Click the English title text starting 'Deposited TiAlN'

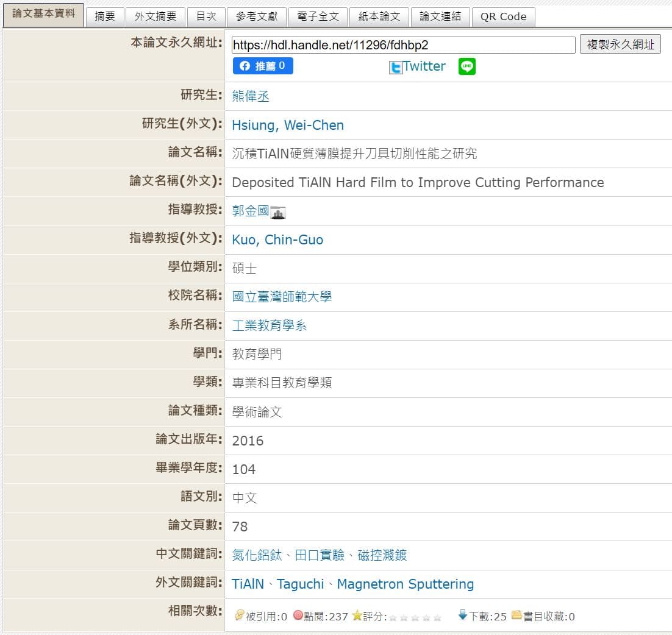[x=418, y=182]
